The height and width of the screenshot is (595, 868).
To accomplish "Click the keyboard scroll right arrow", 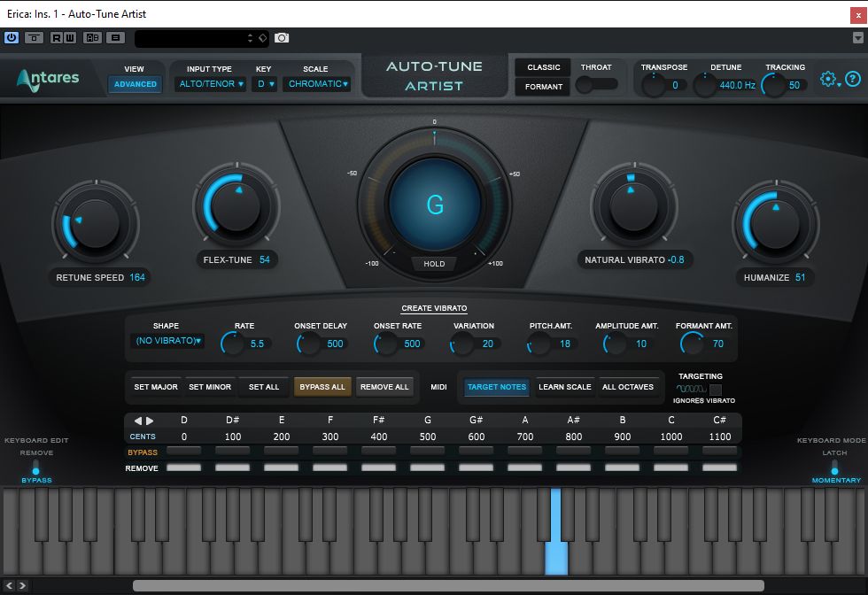I will click(x=22, y=585).
